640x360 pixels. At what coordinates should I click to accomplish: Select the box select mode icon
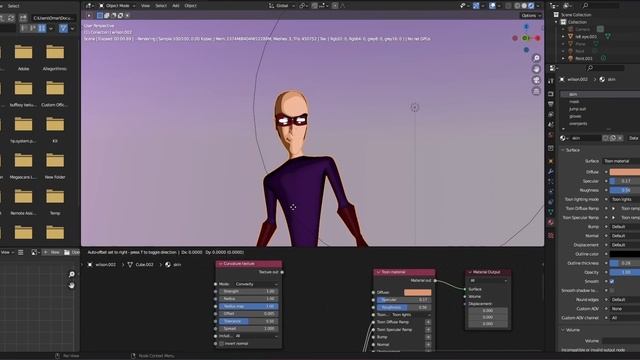point(100,16)
